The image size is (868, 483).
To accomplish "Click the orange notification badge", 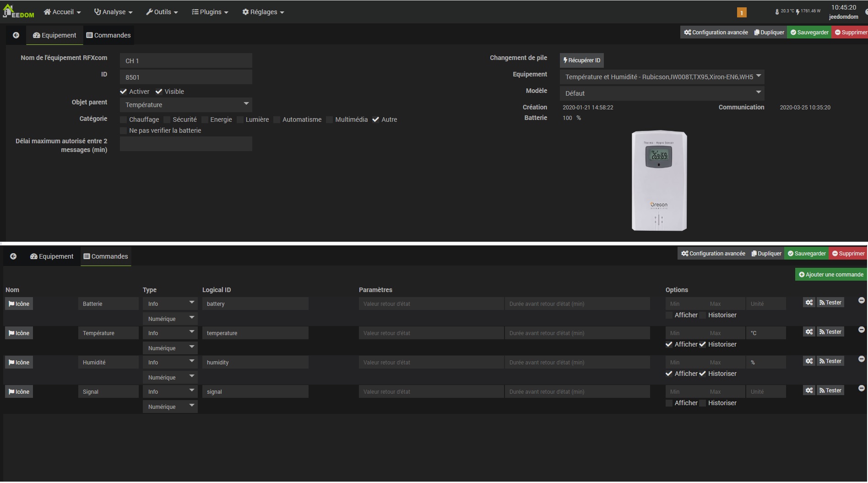I will 742,13.
